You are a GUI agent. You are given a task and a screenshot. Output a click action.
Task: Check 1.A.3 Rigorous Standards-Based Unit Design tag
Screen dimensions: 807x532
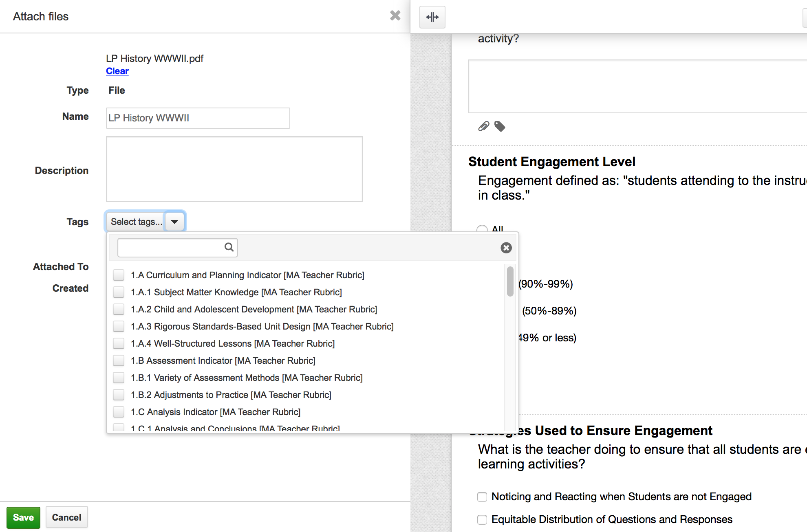[119, 326]
